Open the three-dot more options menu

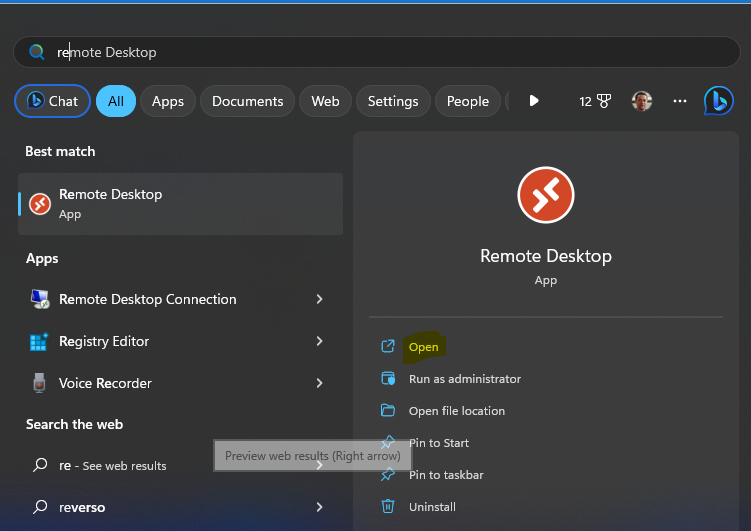click(680, 101)
